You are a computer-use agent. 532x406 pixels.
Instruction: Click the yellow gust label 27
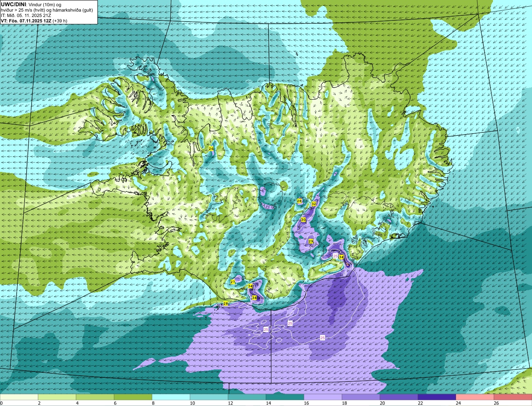pos(233,282)
